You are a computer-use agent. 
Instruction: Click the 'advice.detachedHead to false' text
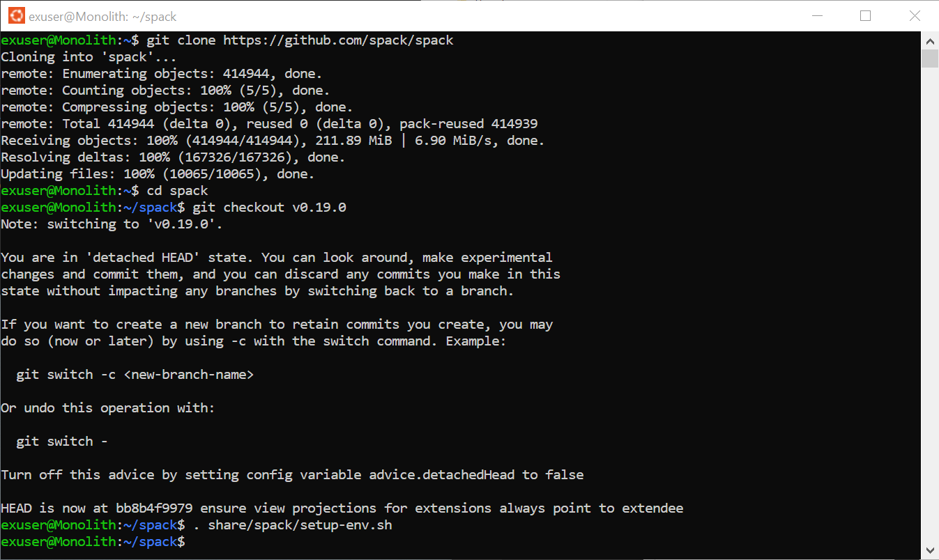476,475
